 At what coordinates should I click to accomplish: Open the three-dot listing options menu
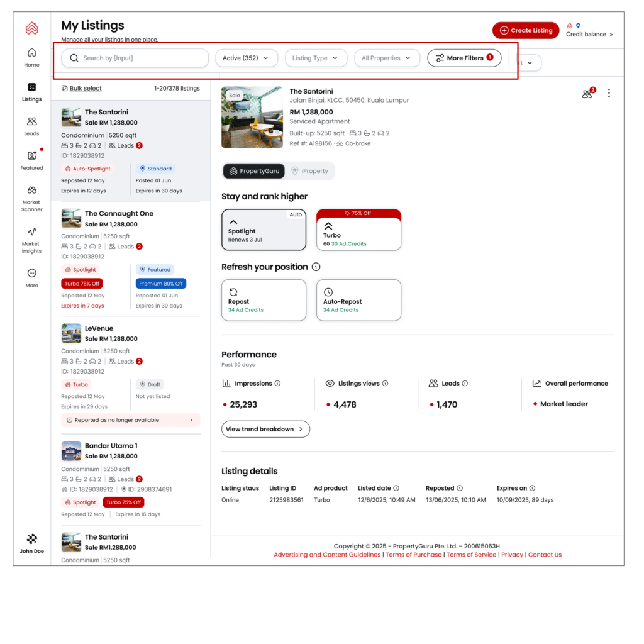coord(609,93)
